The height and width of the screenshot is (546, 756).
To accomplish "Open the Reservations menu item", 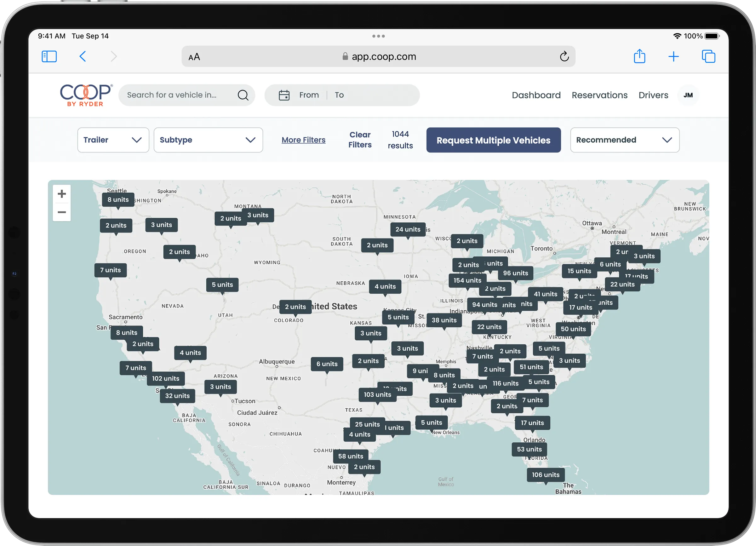I will 599,95.
